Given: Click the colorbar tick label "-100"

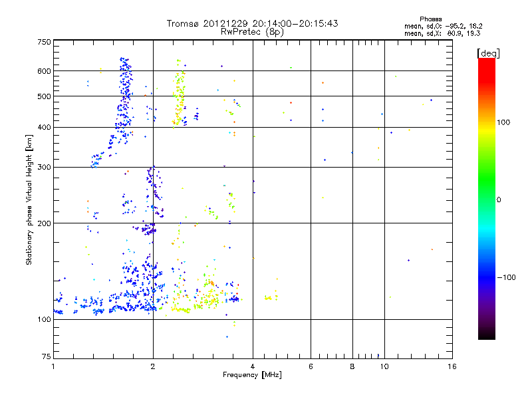Looking at the screenshot, I should pyautogui.click(x=506, y=277).
